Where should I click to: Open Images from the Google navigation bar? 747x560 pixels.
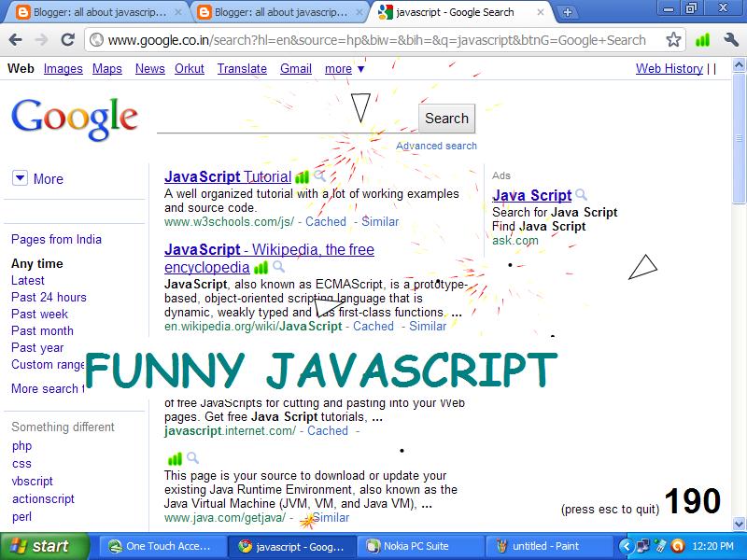tap(63, 68)
